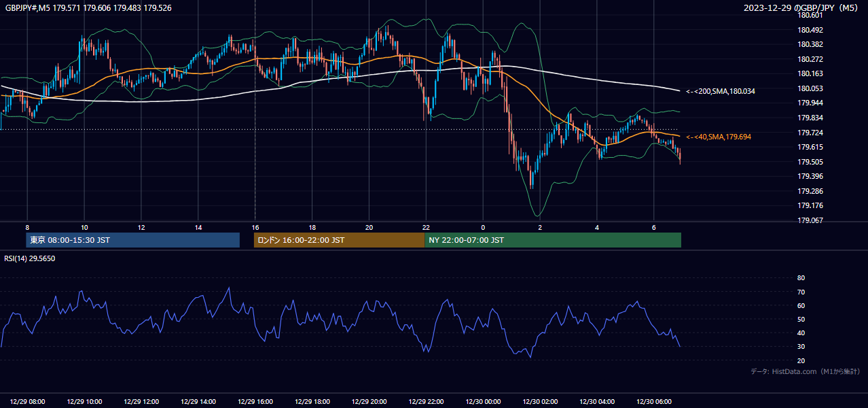Click RSI scale level 30
Image resolution: width=868 pixels, height=408 pixels.
click(x=801, y=347)
